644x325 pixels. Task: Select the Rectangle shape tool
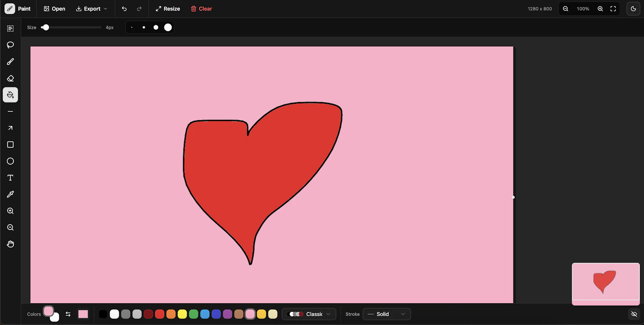tap(10, 144)
